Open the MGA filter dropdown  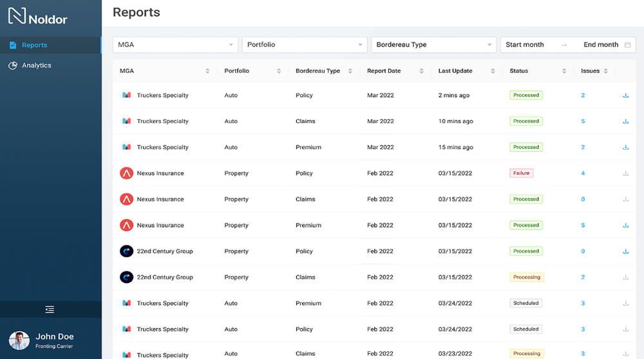(175, 44)
